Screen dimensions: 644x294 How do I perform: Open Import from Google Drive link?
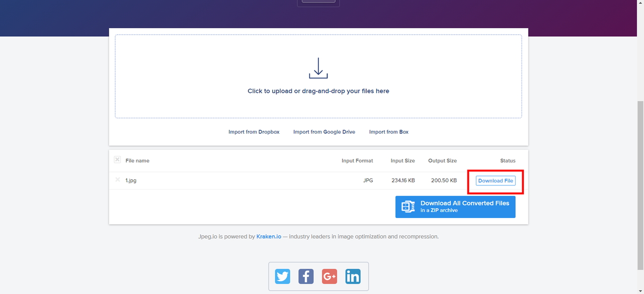point(324,132)
